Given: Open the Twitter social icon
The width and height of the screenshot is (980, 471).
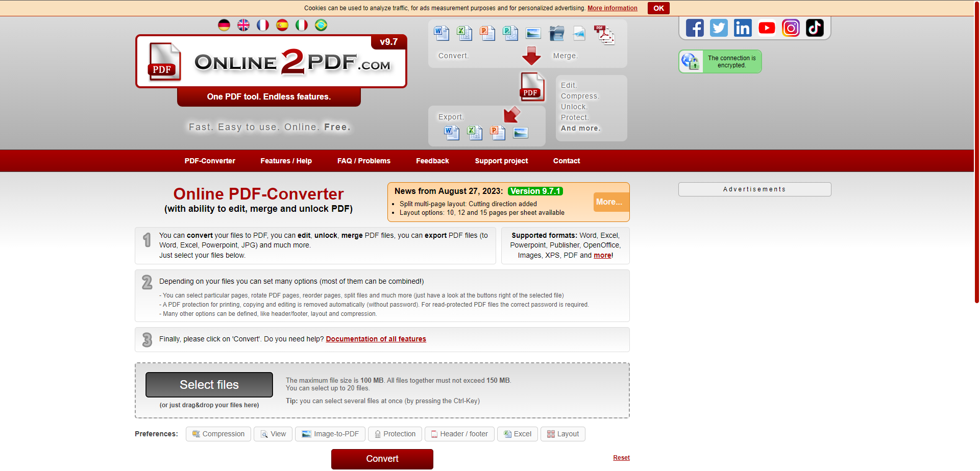Looking at the screenshot, I should (719, 28).
